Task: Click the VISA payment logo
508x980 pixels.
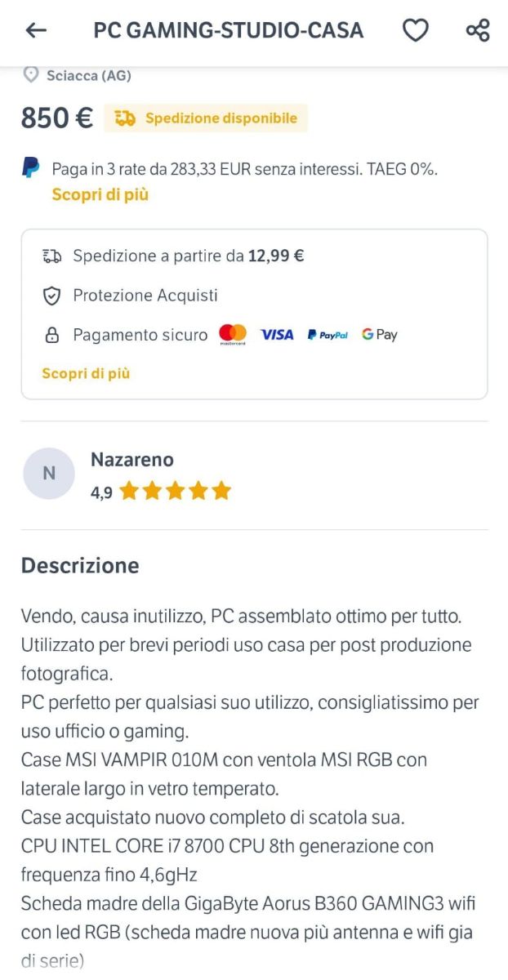Action: 277,335
